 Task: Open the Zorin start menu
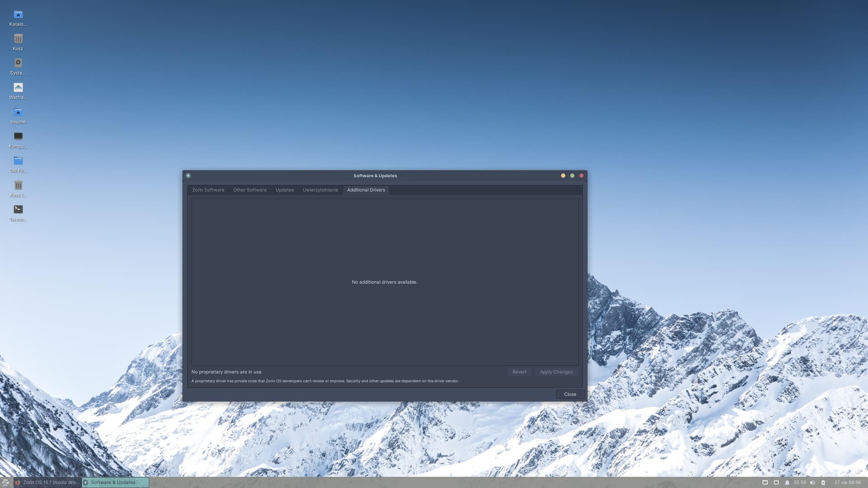coord(5,483)
